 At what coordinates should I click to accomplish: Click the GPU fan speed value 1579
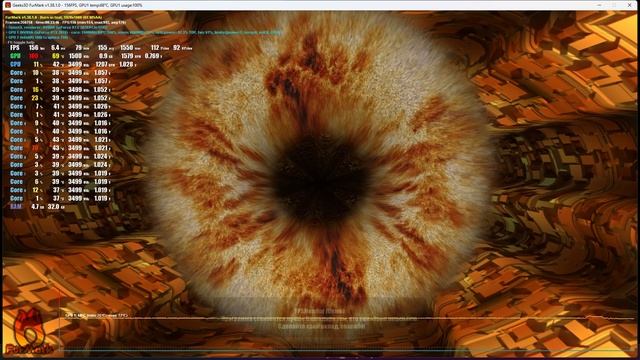coord(127,56)
